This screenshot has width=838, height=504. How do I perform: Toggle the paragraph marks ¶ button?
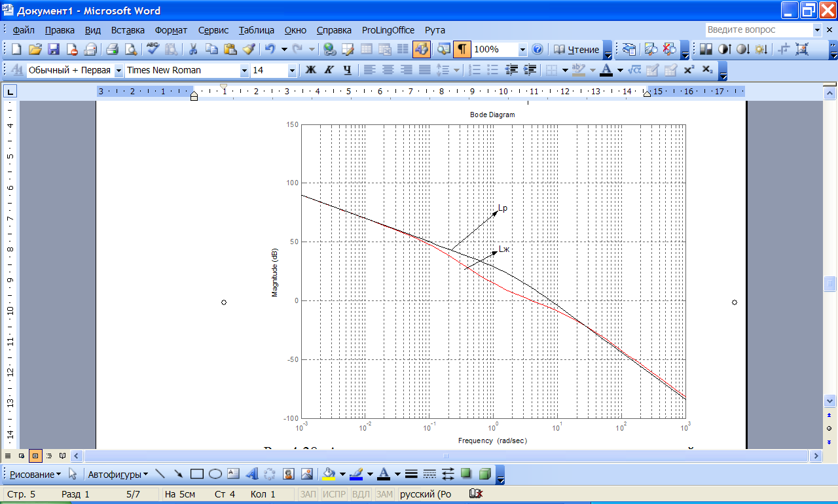(462, 49)
